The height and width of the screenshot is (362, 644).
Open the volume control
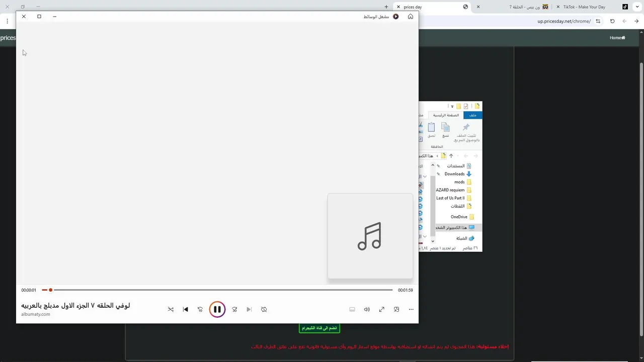[367, 309]
